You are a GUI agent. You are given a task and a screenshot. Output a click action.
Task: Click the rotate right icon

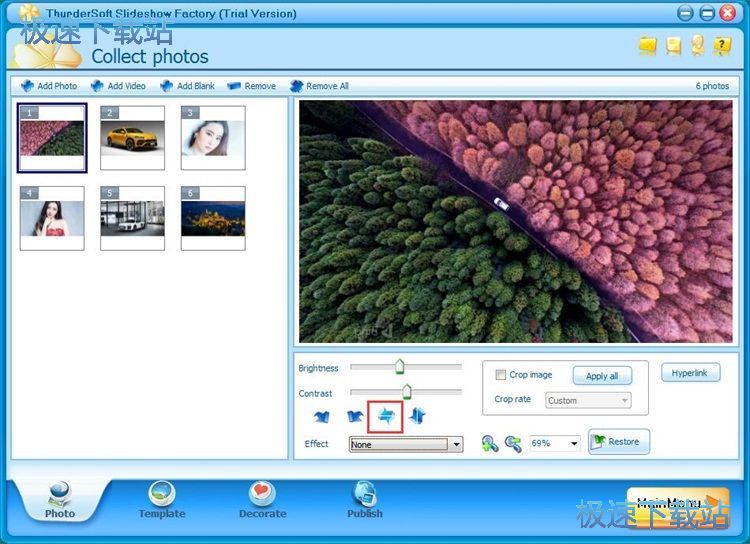(354, 416)
